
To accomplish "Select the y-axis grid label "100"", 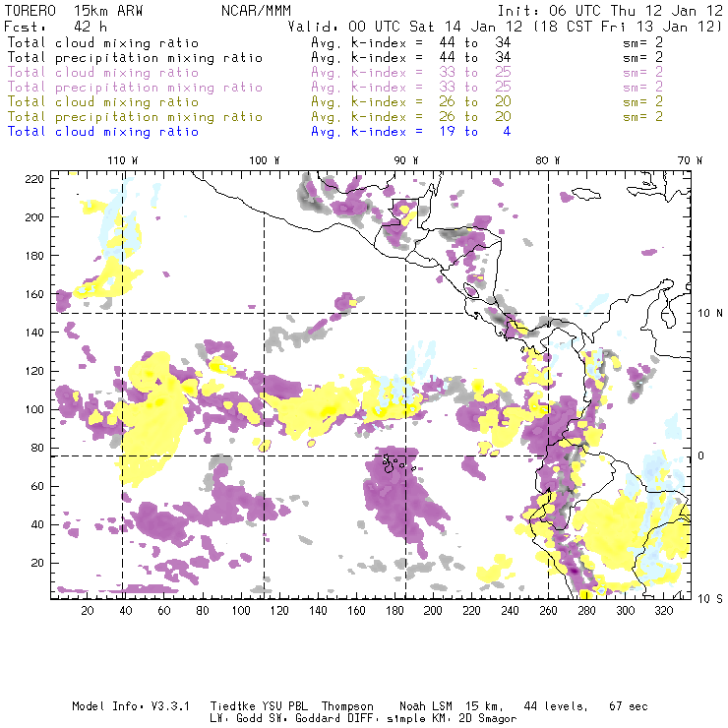I will (34, 409).
